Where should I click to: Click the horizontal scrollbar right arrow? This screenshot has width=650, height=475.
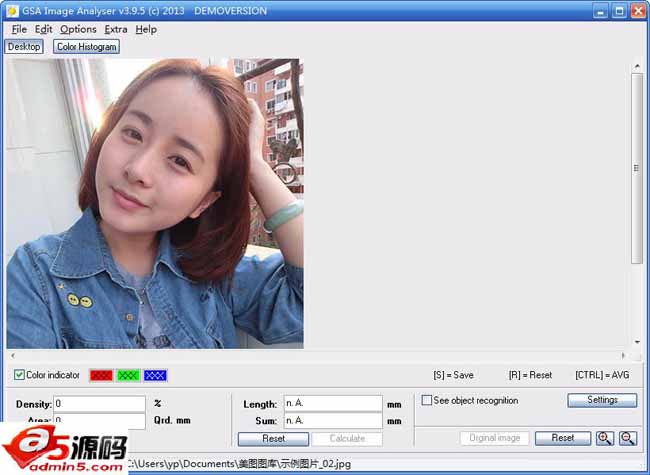click(623, 356)
